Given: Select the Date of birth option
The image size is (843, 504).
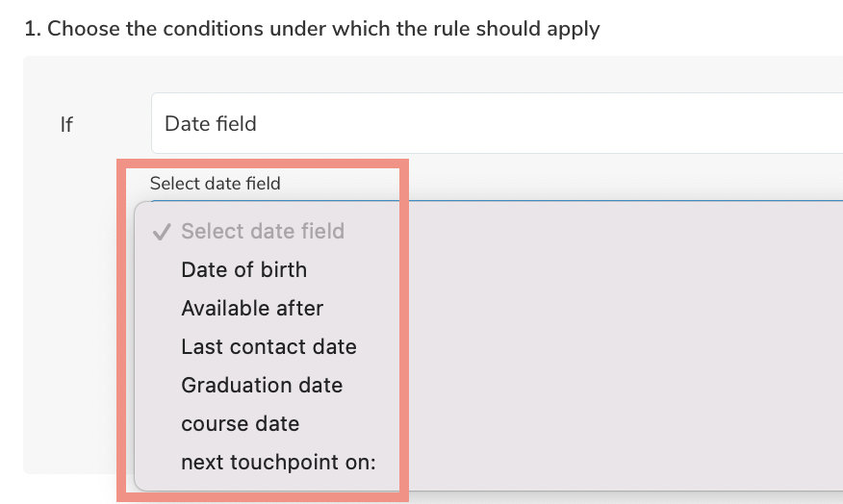Looking at the screenshot, I should [243, 269].
